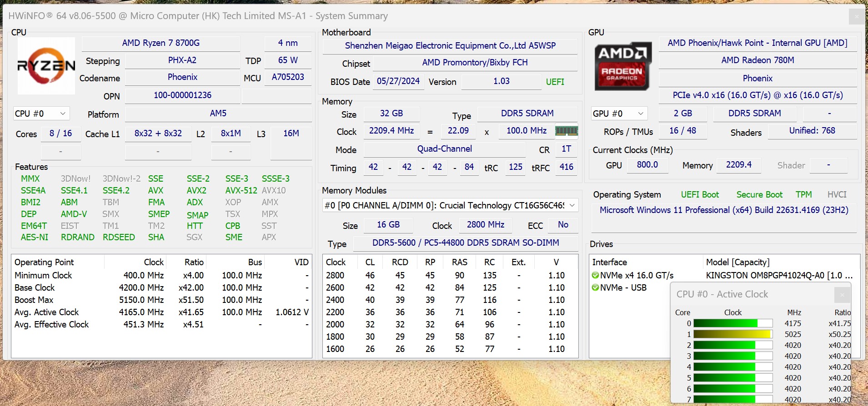Click the AMD Radeon 780M field
Viewport: 868px width, 406px height.
(x=758, y=60)
